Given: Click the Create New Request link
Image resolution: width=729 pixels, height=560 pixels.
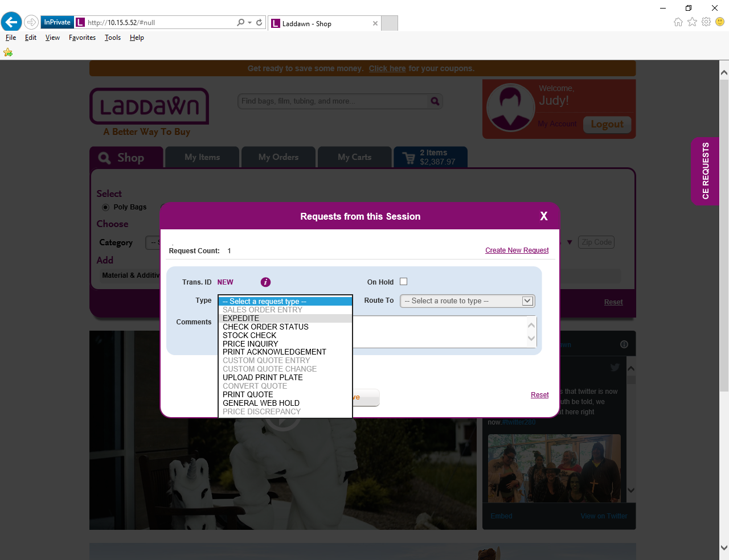Looking at the screenshot, I should click(517, 250).
